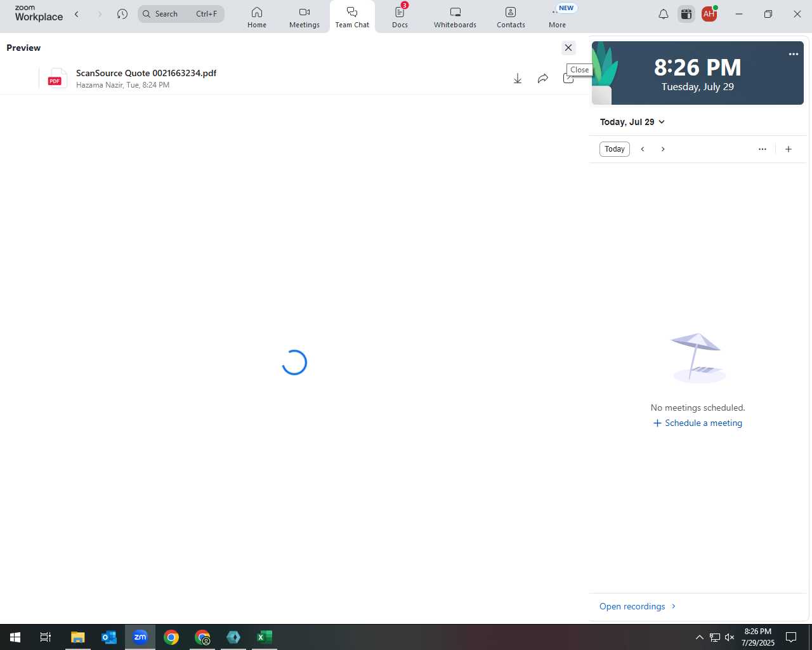Click the Zoom taskbar icon
The image size is (812, 650).
pos(140,637)
